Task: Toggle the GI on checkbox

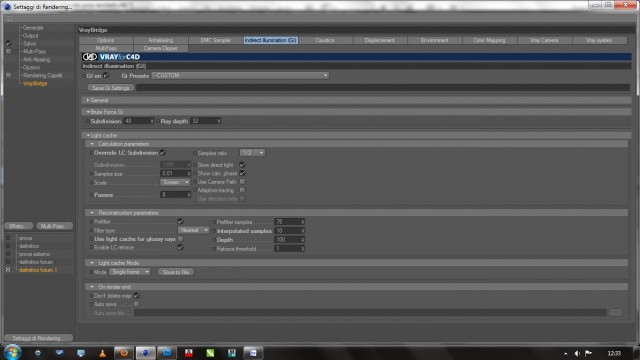Action: [106, 75]
